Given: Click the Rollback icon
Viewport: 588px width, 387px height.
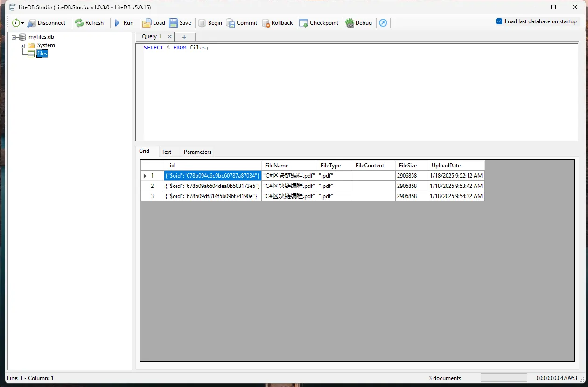Looking at the screenshot, I should point(266,23).
